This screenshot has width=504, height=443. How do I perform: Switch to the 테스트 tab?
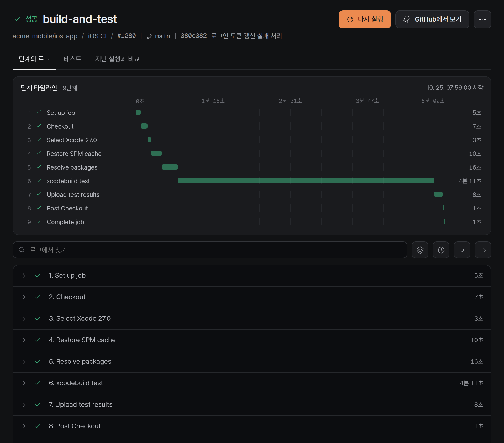[x=72, y=59]
